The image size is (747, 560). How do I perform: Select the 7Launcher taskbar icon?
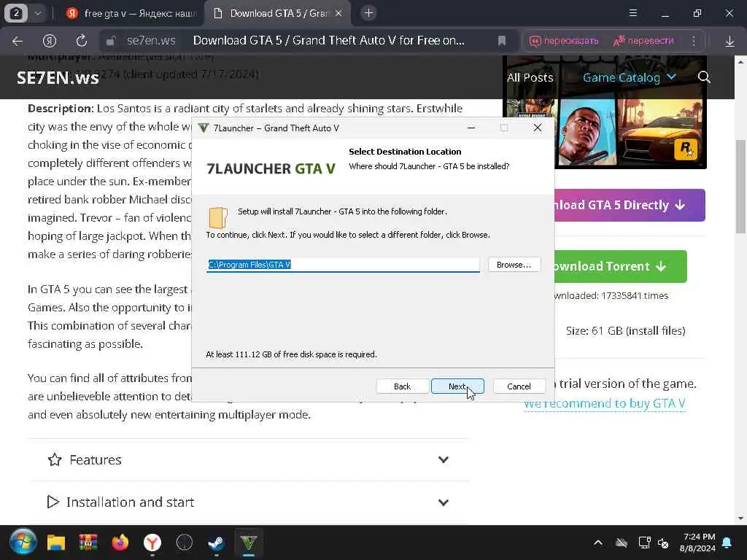[x=248, y=542]
